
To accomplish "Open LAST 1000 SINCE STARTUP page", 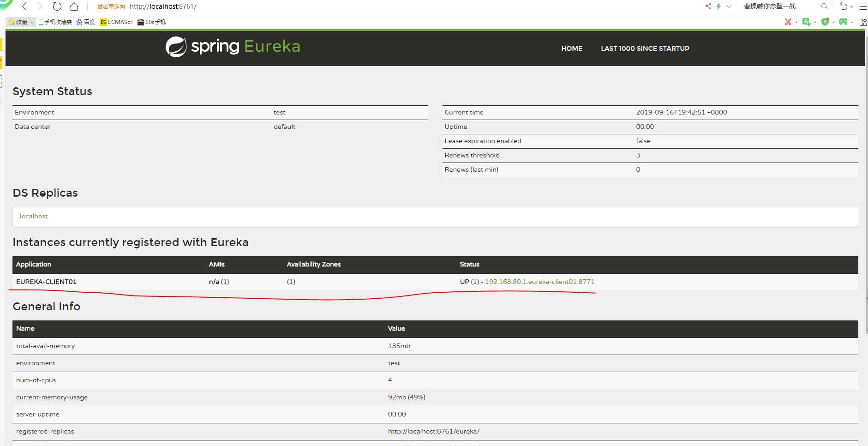I will (645, 48).
